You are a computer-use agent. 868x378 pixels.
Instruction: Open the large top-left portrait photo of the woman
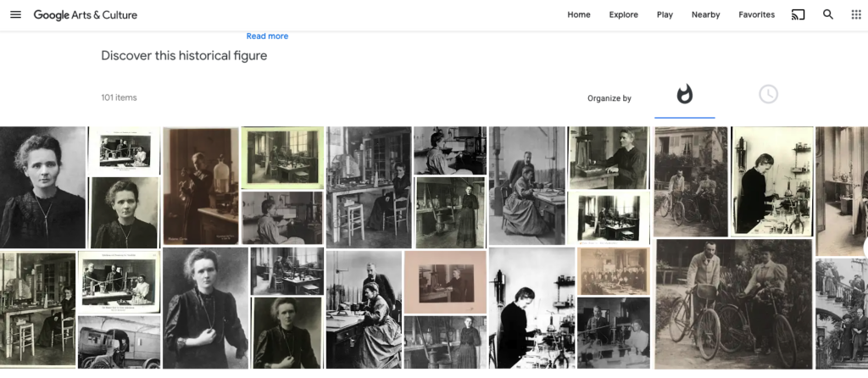[42, 187]
